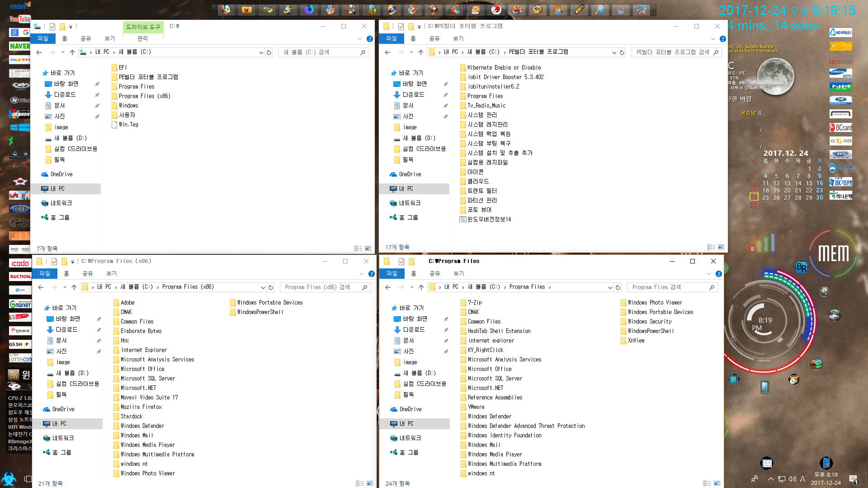
Task: Select 바탕 화면 in the C: window navigation pane
Action: pos(66,84)
